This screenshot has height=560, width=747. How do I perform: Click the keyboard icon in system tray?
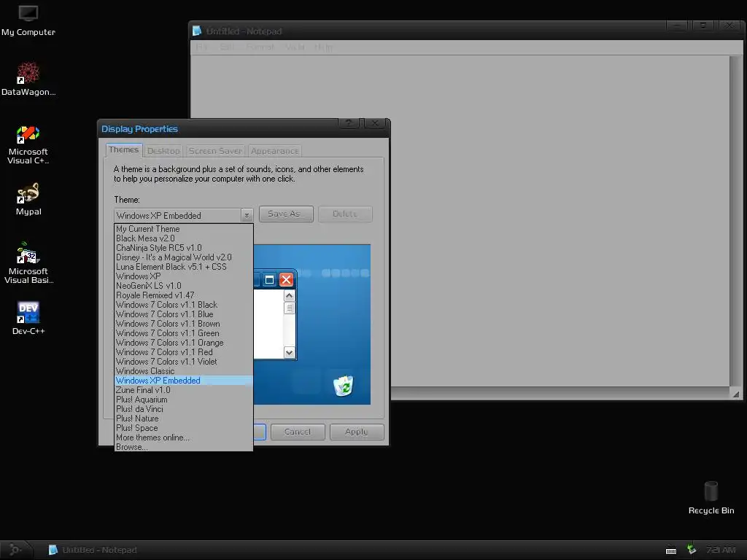(671, 551)
